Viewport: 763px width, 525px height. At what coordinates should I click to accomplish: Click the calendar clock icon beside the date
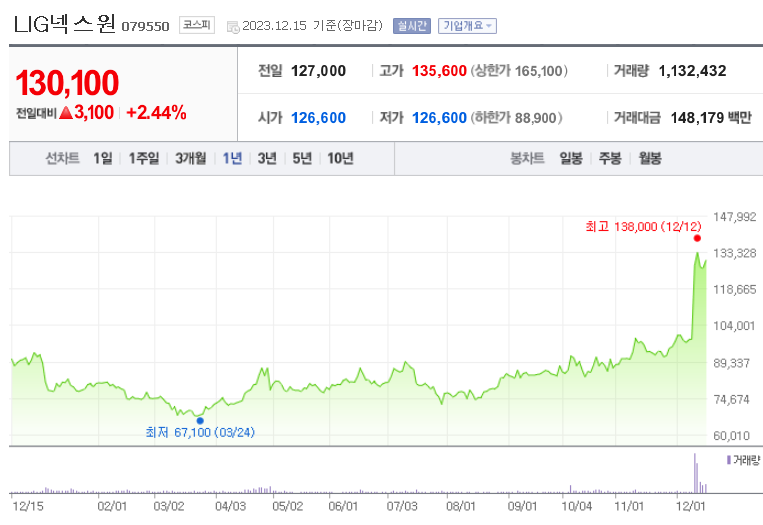tap(233, 27)
